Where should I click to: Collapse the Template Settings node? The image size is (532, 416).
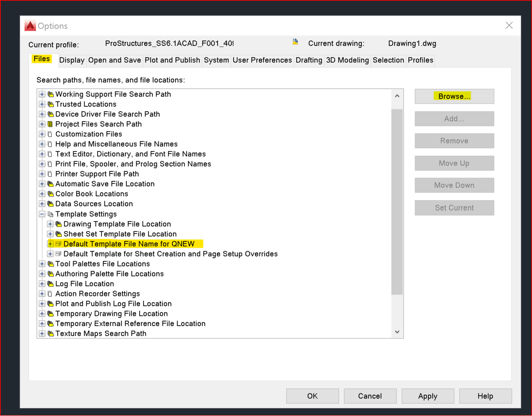tap(42, 214)
